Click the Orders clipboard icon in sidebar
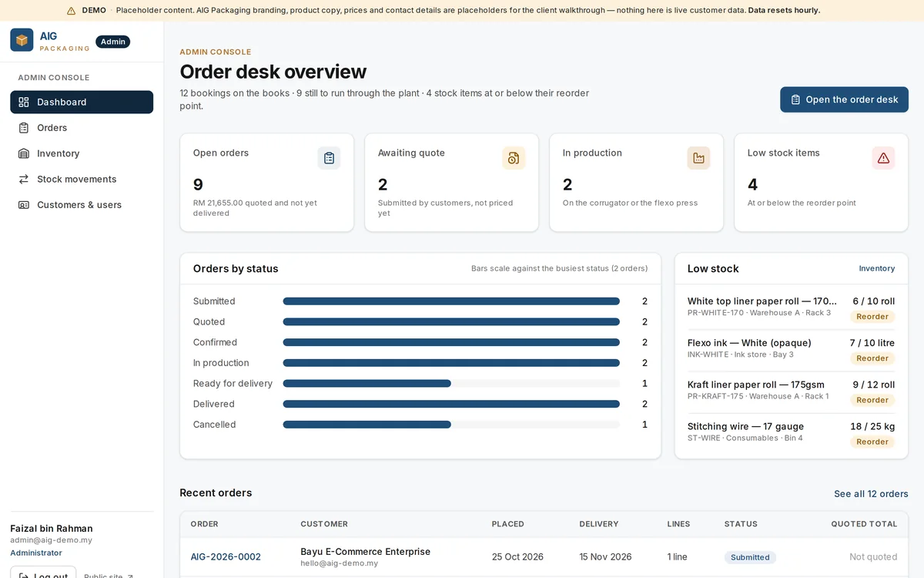The image size is (924, 578). point(24,128)
